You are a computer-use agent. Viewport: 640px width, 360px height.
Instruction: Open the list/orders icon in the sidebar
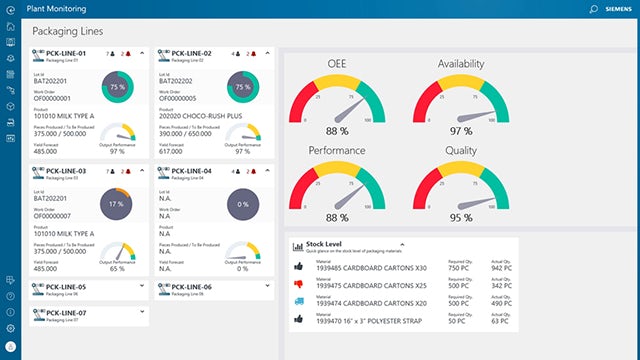[x=11, y=74]
